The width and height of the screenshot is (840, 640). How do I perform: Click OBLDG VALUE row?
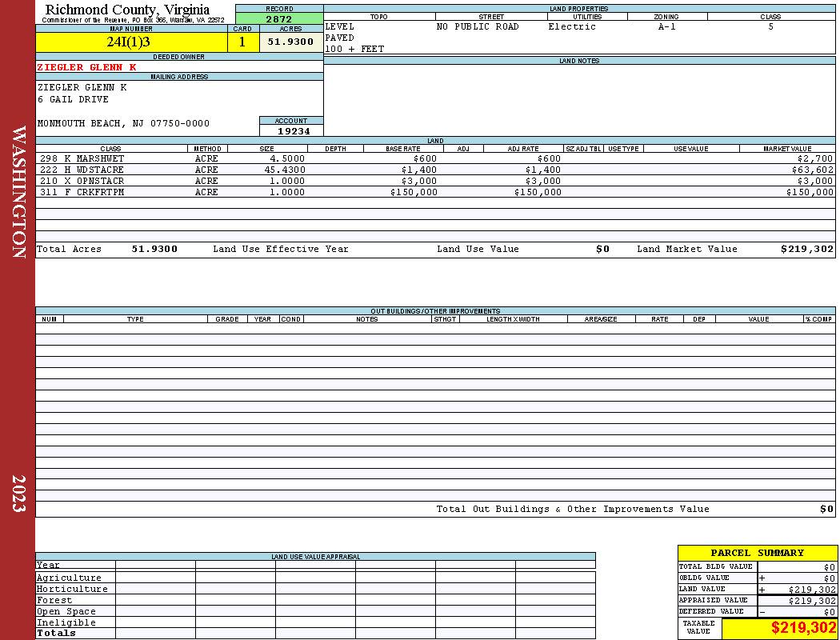click(757, 578)
